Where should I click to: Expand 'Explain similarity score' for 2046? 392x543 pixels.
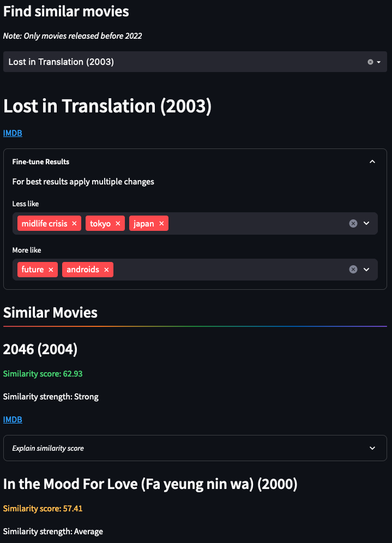pyautogui.click(x=372, y=448)
